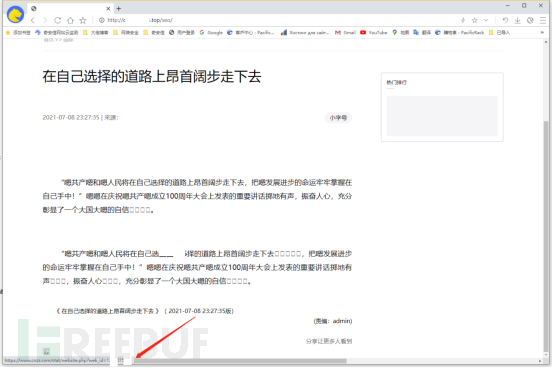The image size is (553, 368).
Task: Open the hamburger main menu
Action: pos(543,20)
